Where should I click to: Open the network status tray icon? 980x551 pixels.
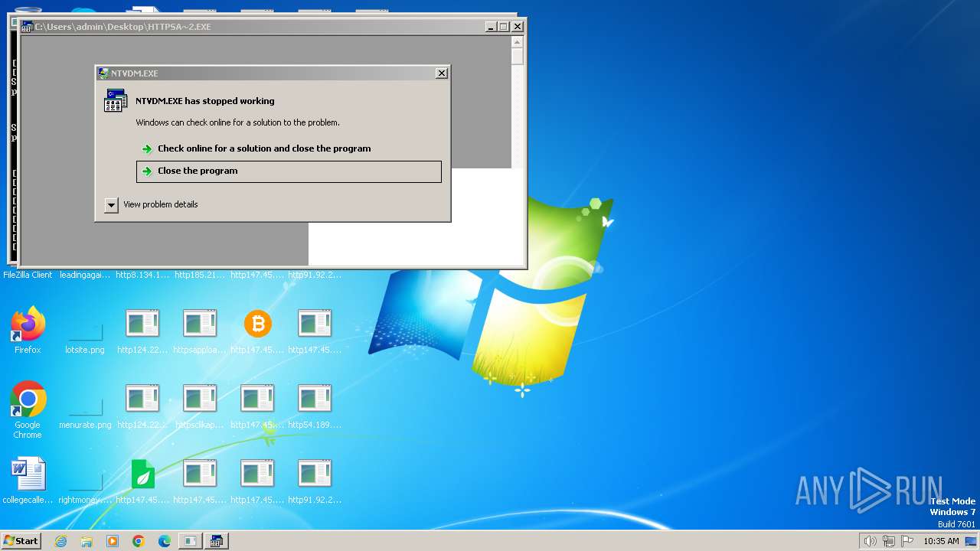[x=888, y=541]
